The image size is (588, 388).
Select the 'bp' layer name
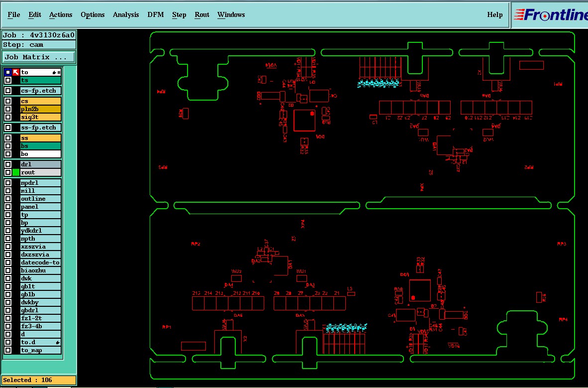(x=40, y=223)
